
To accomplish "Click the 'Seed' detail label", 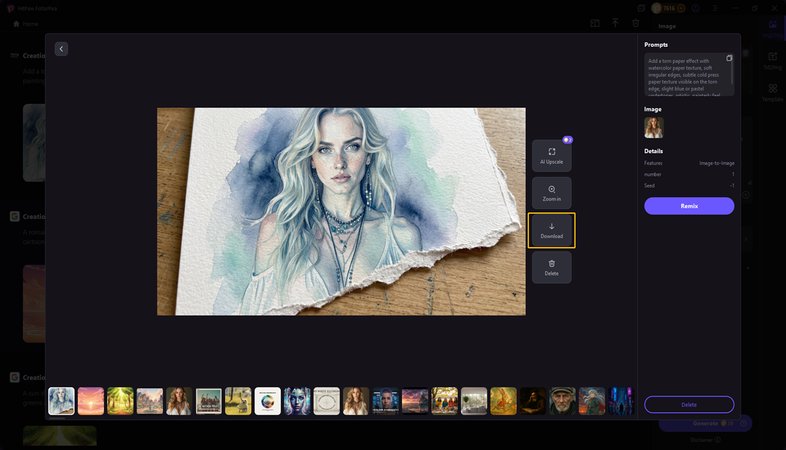I will pos(649,186).
